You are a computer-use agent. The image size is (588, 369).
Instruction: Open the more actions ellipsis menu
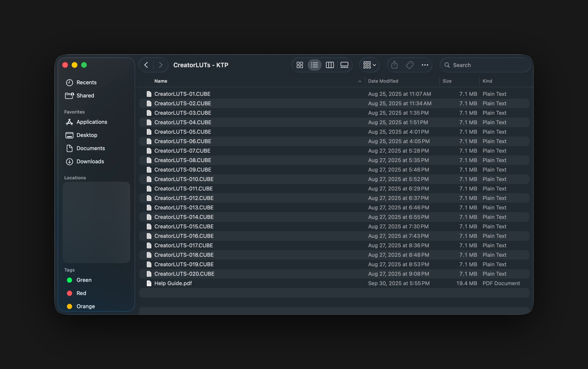coord(425,65)
